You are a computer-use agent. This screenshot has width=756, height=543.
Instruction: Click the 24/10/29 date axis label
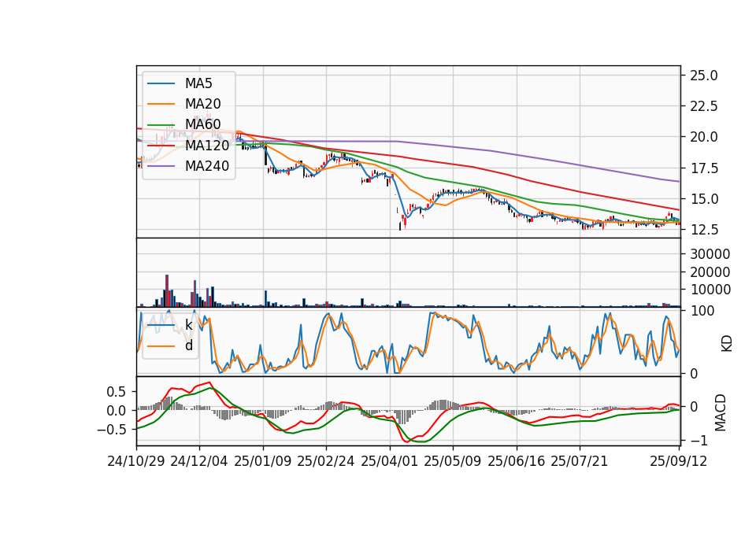tap(136, 461)
